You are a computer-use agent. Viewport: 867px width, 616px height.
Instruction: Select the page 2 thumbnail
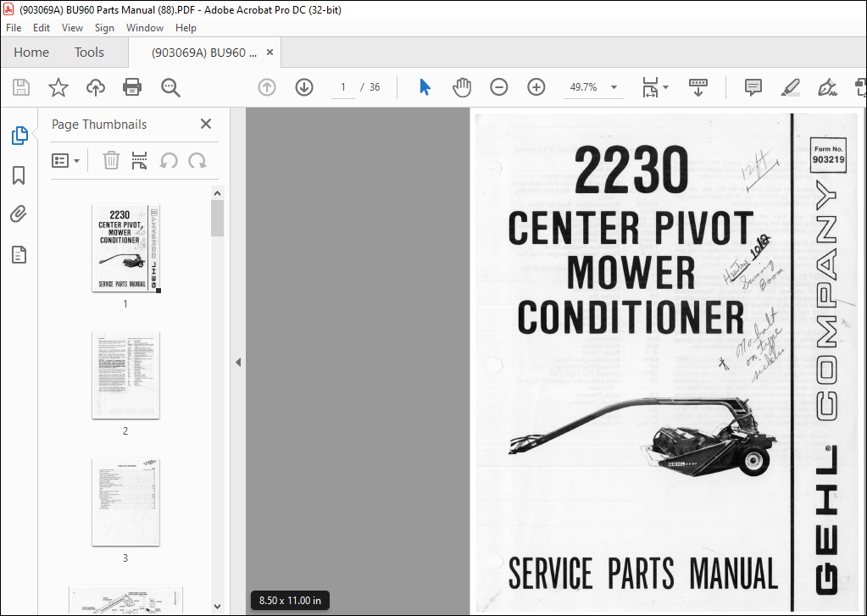125,375
